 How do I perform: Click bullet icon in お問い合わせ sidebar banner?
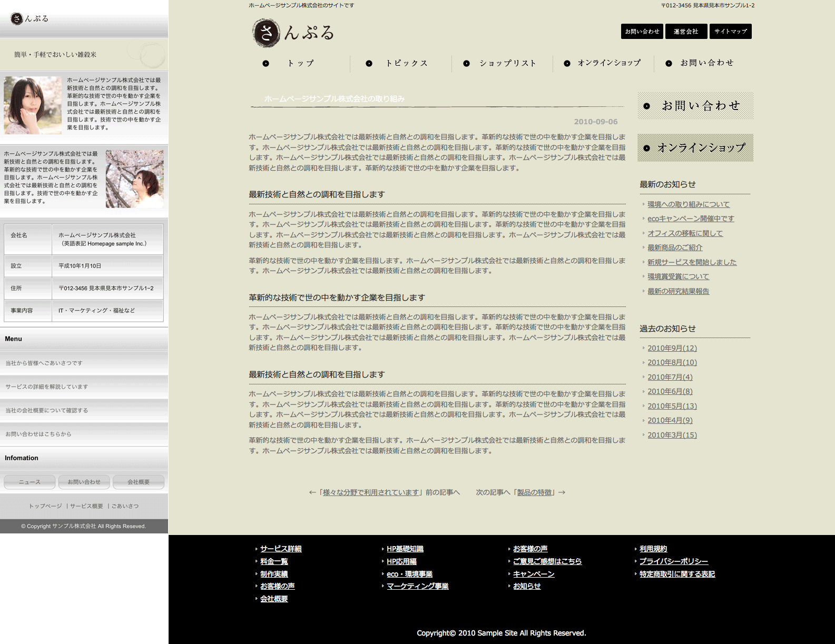647,106
